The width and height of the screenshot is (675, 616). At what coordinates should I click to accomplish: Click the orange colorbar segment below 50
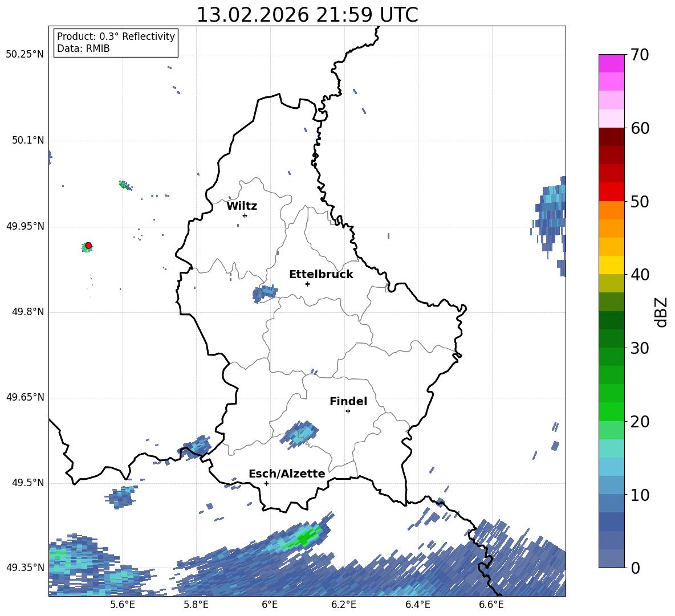tap(611, 210)
